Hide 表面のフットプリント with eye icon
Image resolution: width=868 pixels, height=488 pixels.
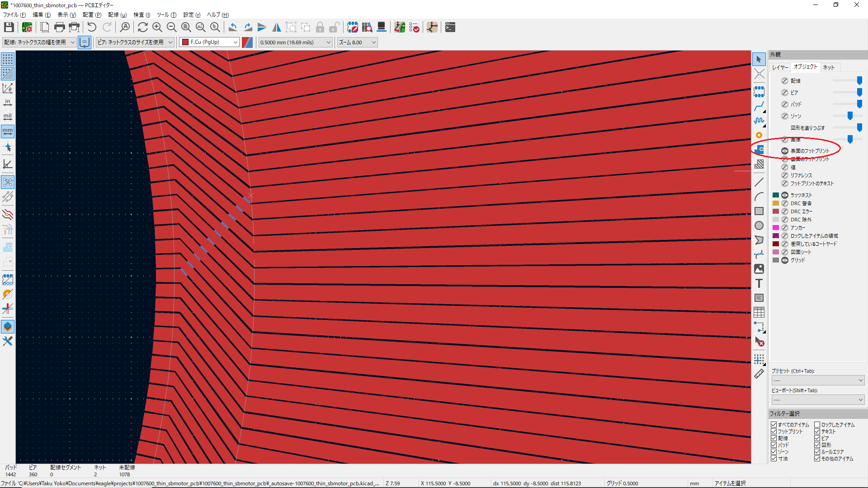(x=785, y=151)
